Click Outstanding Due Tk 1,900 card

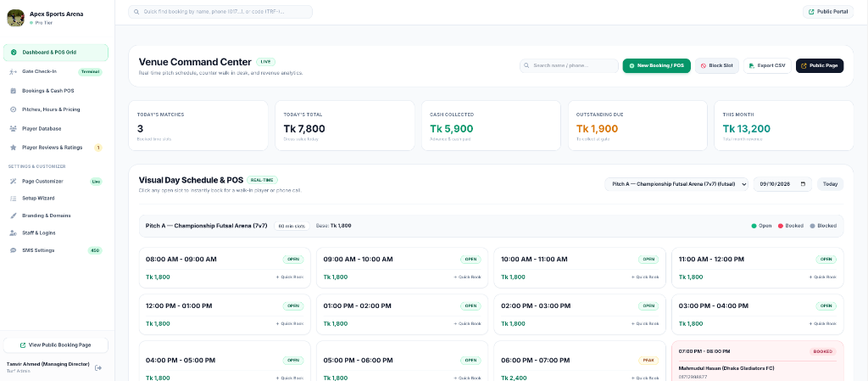[637, 126]
